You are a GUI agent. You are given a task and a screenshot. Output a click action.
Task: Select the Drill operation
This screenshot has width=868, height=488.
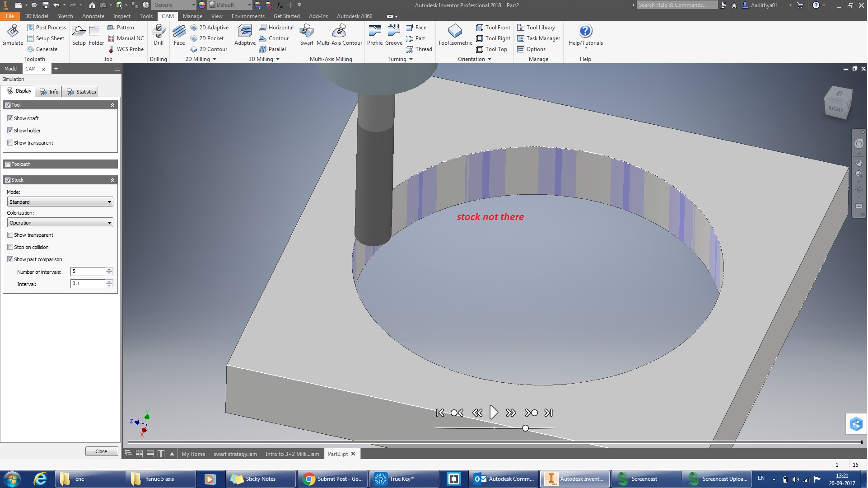[x=159, y=34]
